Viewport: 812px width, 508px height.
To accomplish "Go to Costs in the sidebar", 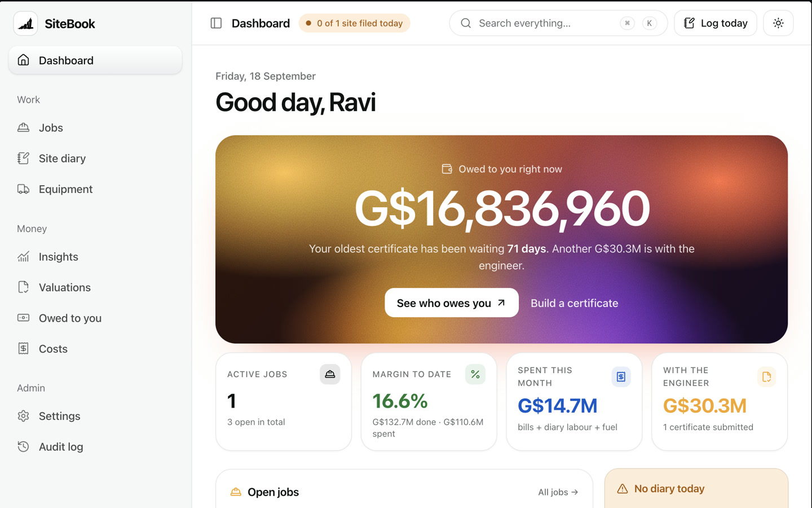I will [95, 349].
